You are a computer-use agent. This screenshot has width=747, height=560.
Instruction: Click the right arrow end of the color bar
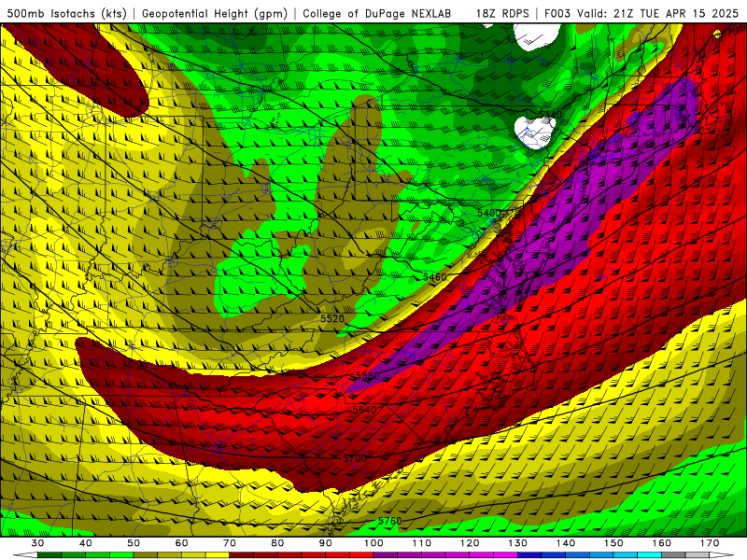(722, 555)
